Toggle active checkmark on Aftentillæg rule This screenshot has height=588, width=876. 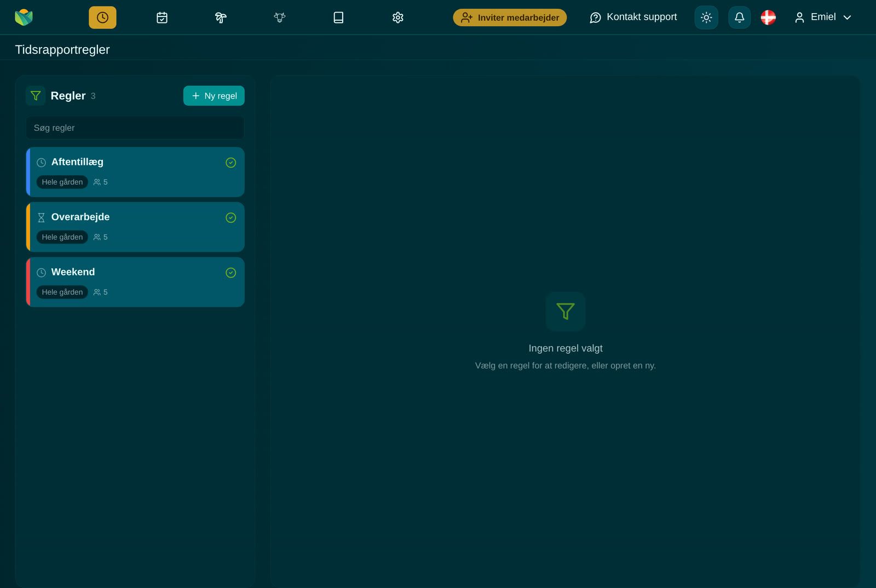231,163
